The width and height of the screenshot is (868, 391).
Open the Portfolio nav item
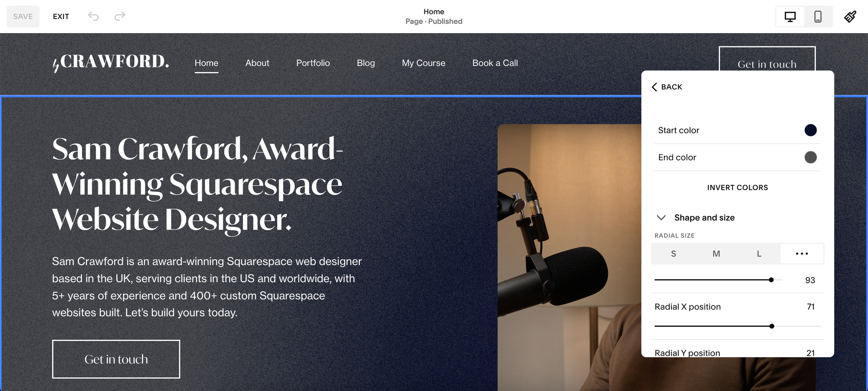313,63
